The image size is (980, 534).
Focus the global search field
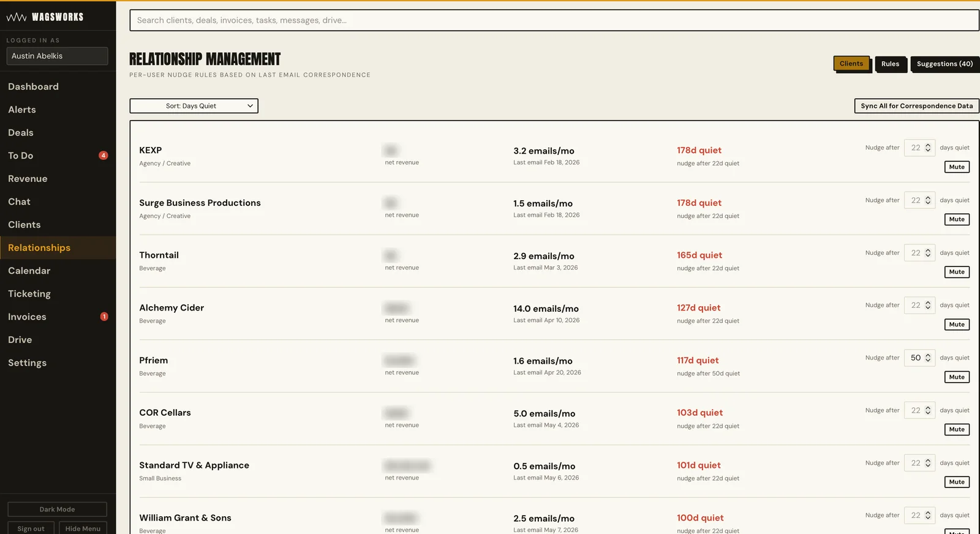pyautogui.click(x=554, y=20)
